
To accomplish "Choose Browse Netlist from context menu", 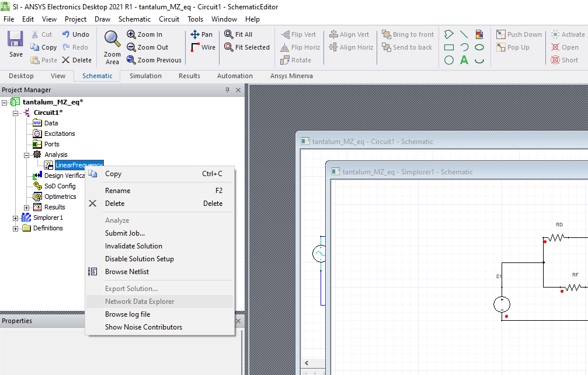I will (127, 272).
